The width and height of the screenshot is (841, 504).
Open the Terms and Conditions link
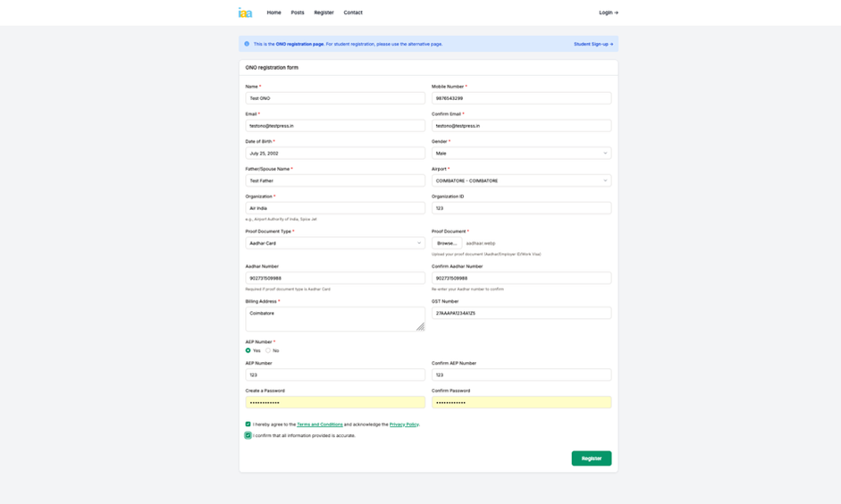[x=319, y=424]
